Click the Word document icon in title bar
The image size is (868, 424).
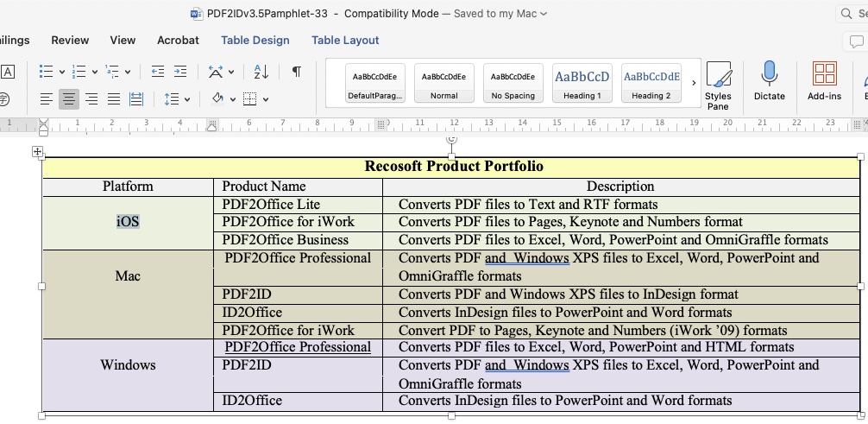[197, 14]
